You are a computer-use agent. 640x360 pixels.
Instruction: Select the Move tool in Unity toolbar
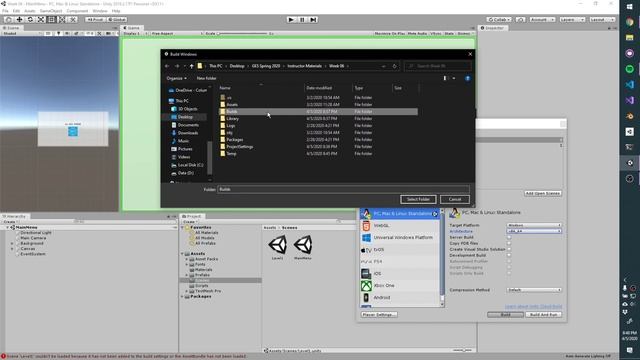[19, 20]
